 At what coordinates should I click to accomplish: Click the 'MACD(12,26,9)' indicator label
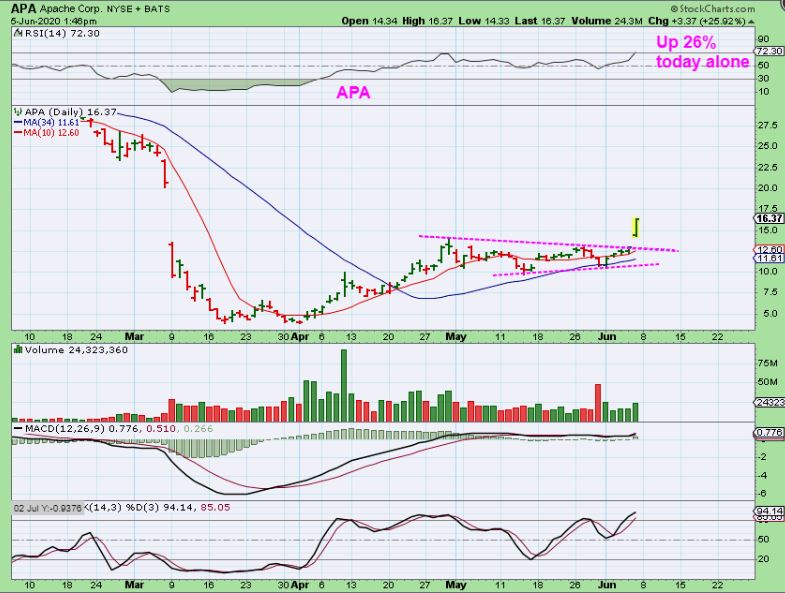pyautogui.click(x=65, y=429)
